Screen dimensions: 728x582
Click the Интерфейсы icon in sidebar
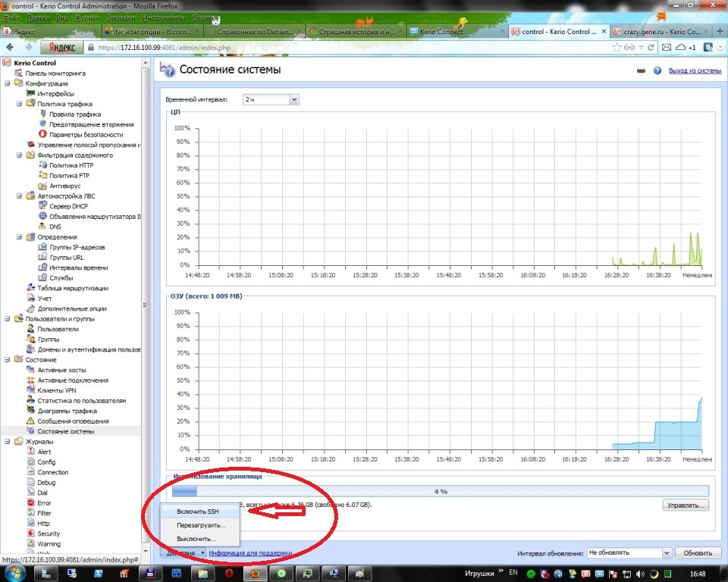(31, 94)
